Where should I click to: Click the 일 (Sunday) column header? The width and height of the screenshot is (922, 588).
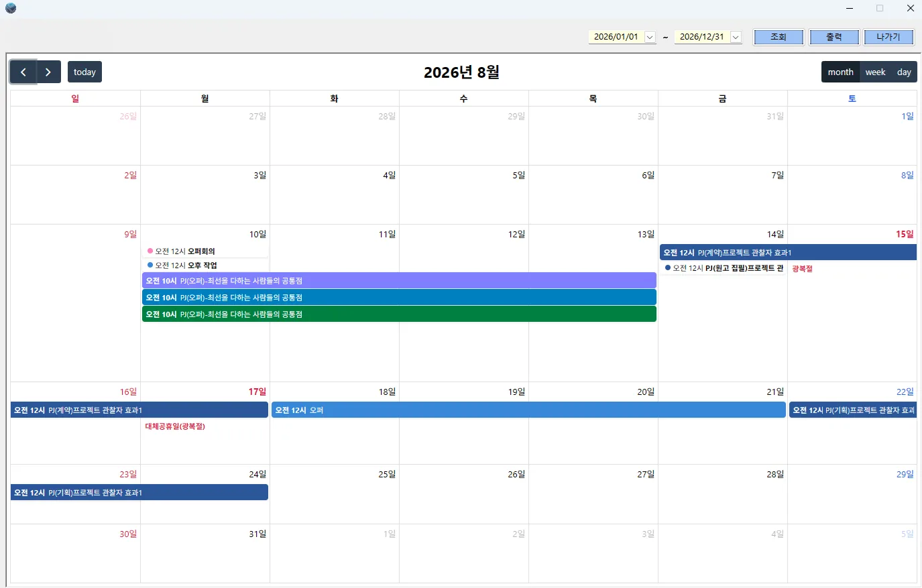click(x=75, y=99)
